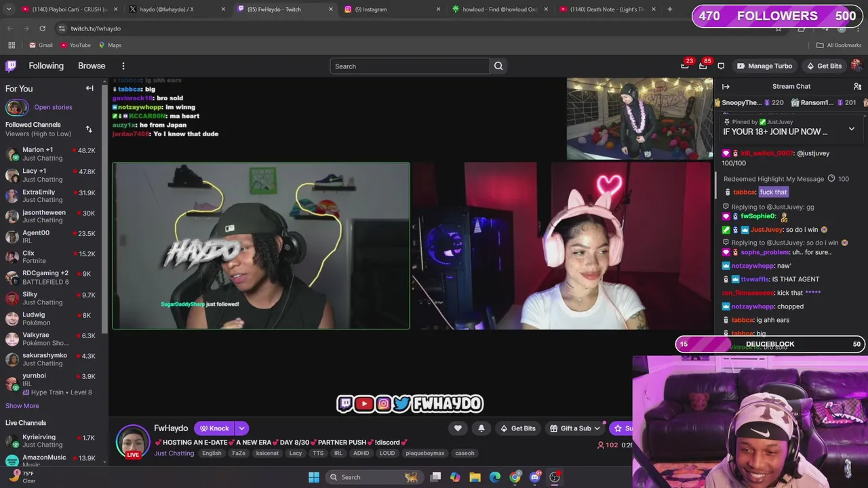
Task: Open Clix's Fortnite channel in the sidebar
Action: coord(51,257)
